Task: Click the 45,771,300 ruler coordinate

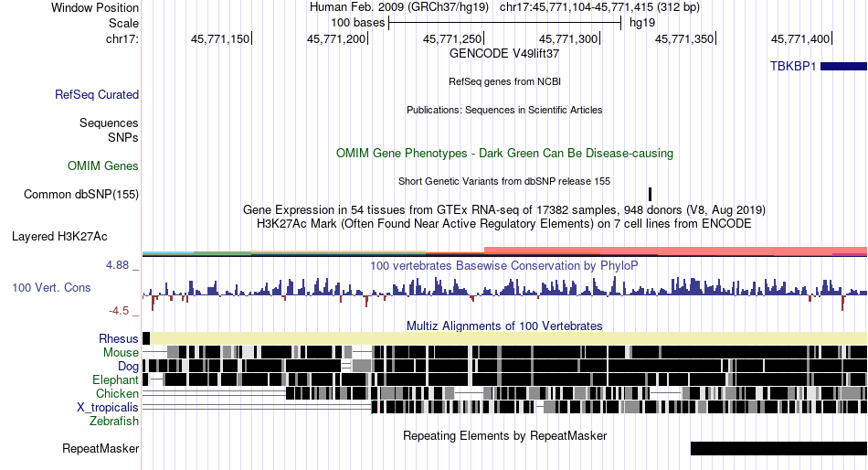Action: (x=568, y=38)
